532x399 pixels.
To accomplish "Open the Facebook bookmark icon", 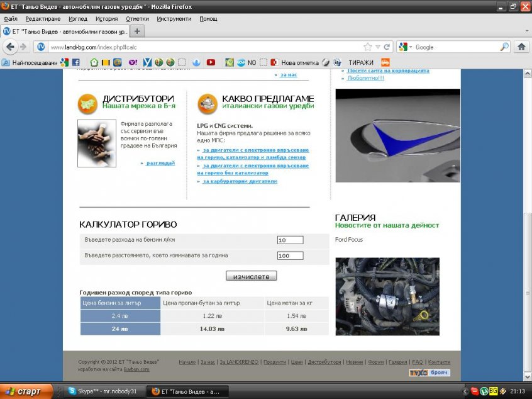I will pyautogui.click(x=76, y=62).
